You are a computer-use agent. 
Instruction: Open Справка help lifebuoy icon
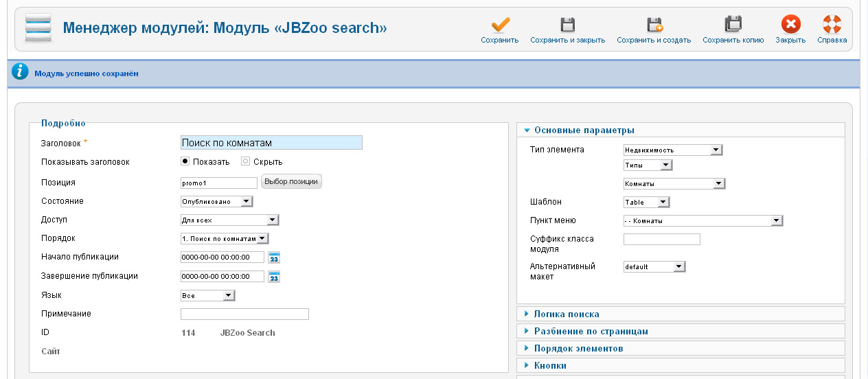[x=832, y=26]
